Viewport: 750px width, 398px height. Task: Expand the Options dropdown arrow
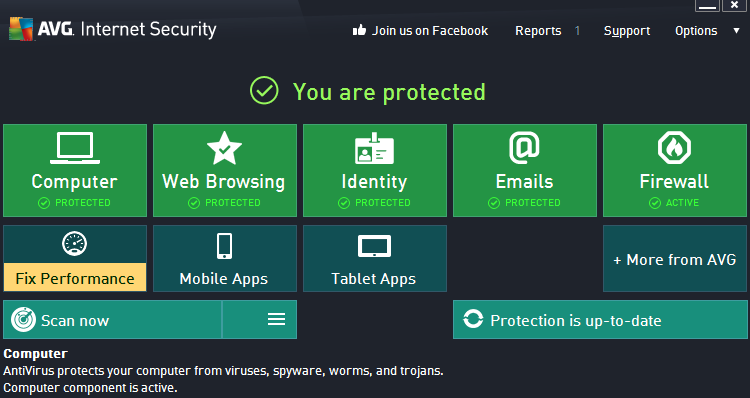(736, 31)
